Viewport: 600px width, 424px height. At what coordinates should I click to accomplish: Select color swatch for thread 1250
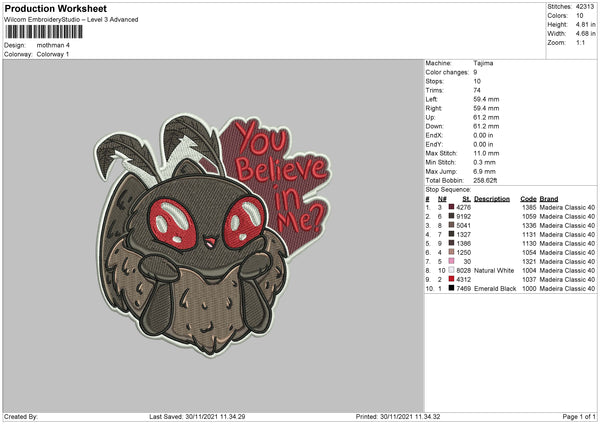click(x=452, y=252)
